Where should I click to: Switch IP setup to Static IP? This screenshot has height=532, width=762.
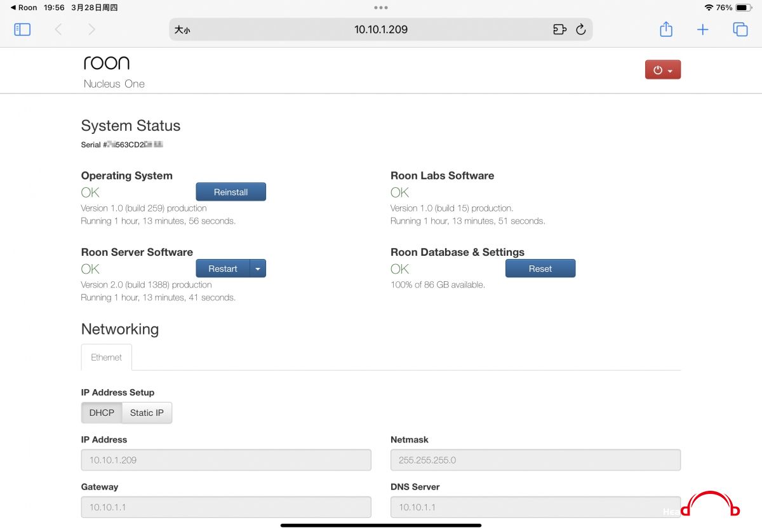(x=147, y=413)
